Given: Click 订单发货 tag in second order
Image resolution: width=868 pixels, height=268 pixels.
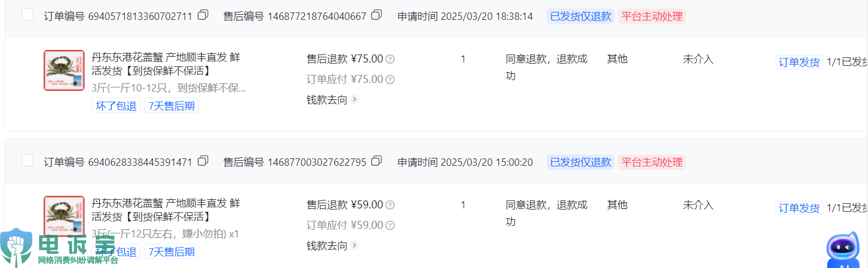Looking at the screenshot, I should point(799,208).
